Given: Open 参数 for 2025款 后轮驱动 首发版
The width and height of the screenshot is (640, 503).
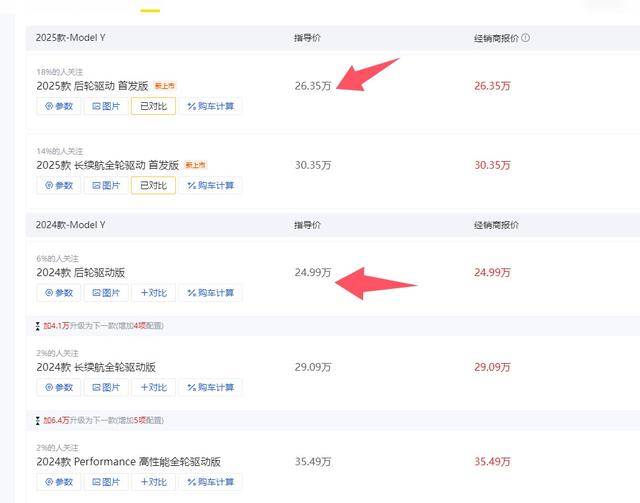Looking at the screenshot, I should coord(59,106).
